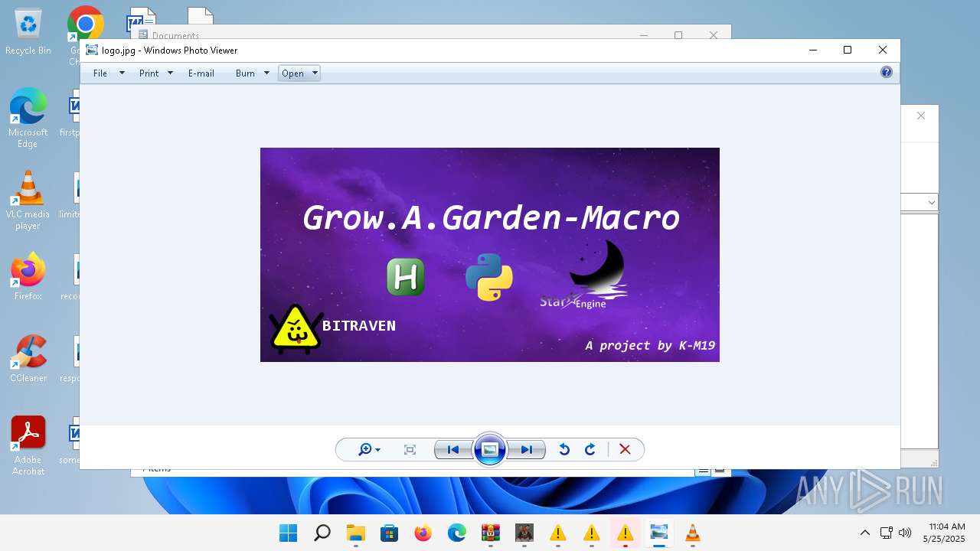Go to the previous photo

click(x=453, y=450)
